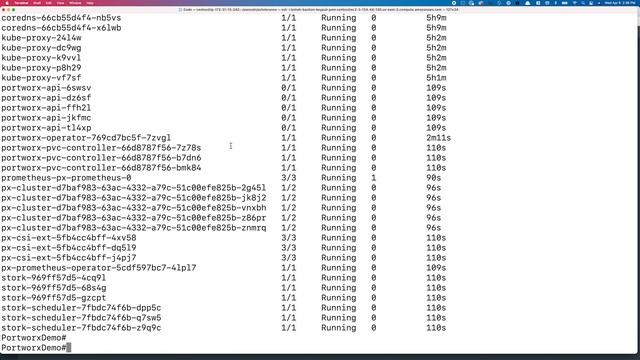Open Spotlight search in menu bar
This screenshot has width=640, height=360.
point(583,3)
